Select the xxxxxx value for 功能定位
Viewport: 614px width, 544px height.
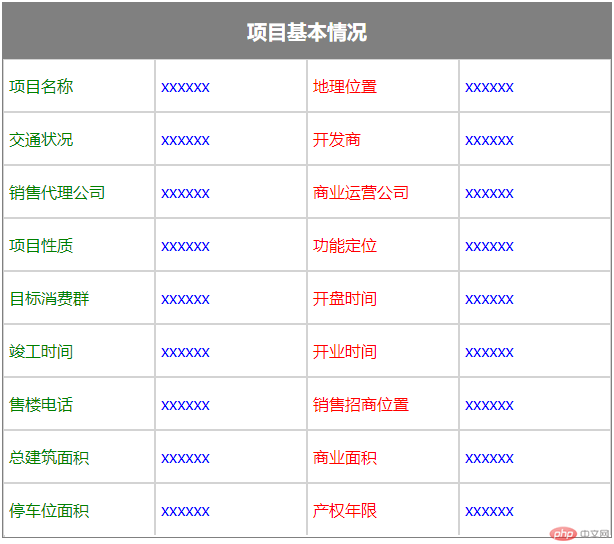point(489,246)
